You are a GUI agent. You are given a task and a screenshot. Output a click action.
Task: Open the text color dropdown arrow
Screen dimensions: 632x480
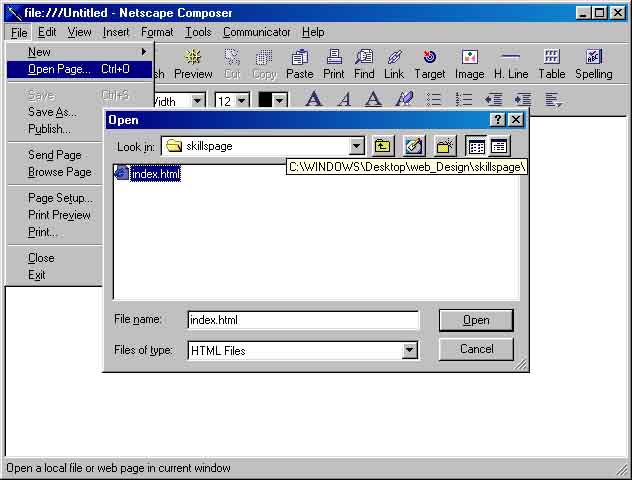point(280,100)
